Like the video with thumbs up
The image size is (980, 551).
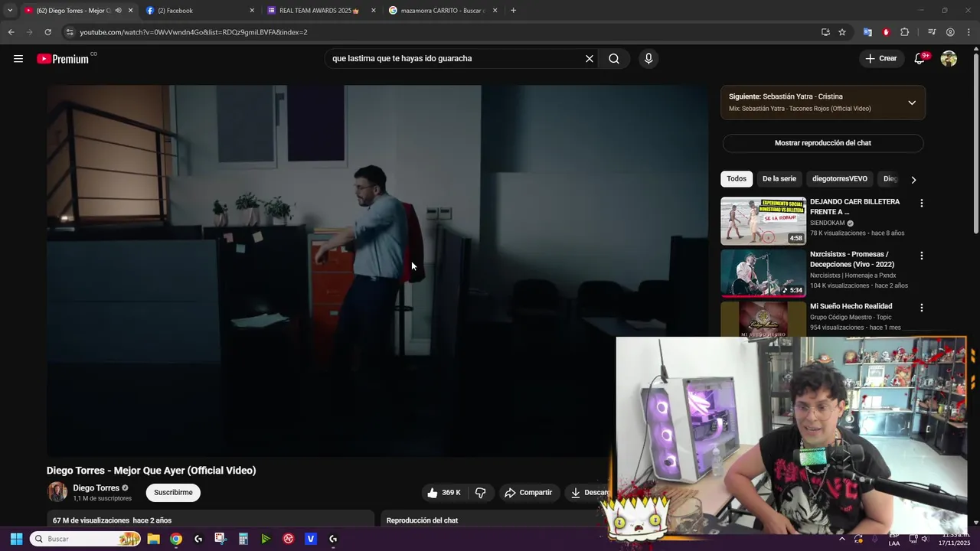(444, 493)
